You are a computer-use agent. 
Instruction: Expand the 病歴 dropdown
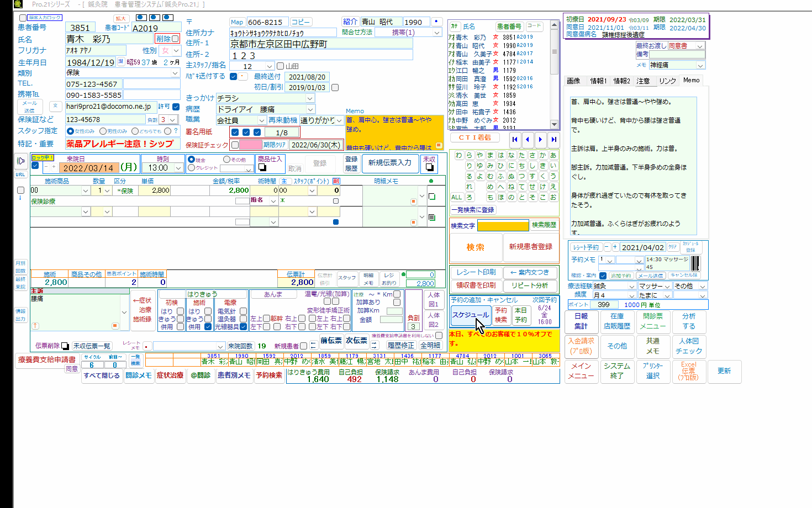tap(310, 109)
